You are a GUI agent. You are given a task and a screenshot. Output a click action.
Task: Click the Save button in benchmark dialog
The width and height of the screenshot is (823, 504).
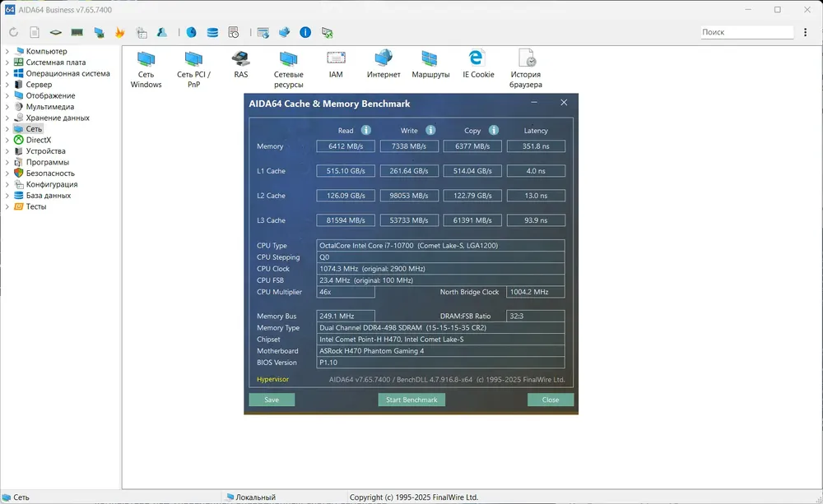272,400
